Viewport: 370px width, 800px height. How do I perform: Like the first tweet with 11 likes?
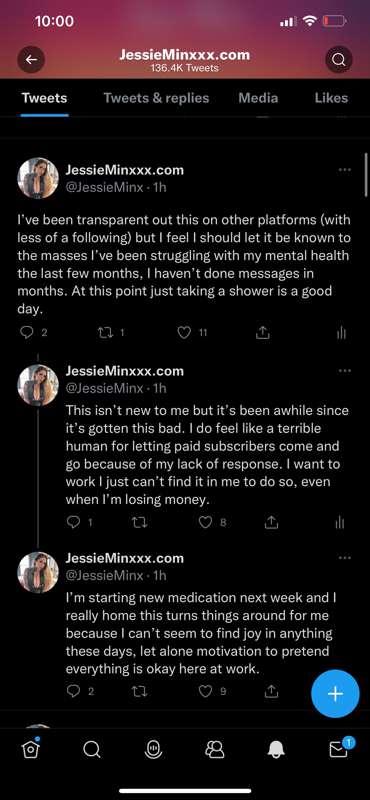[x=184, y=333]
